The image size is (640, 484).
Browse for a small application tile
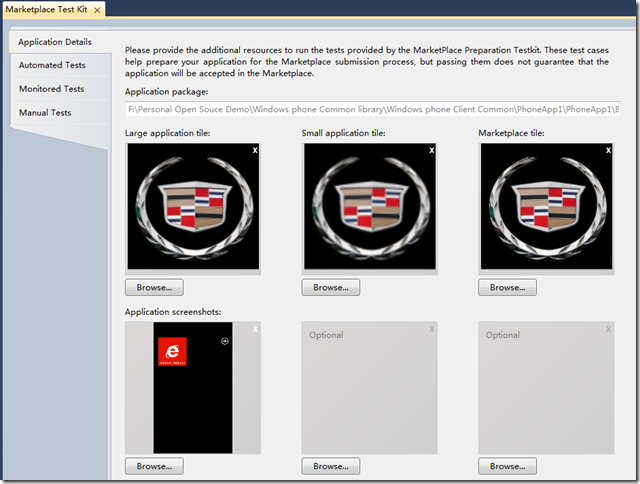tap(331, 288)
